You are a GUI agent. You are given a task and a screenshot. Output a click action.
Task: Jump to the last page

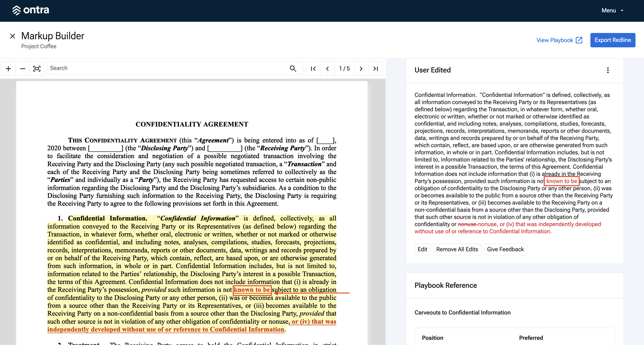click(x=376, y=69)
